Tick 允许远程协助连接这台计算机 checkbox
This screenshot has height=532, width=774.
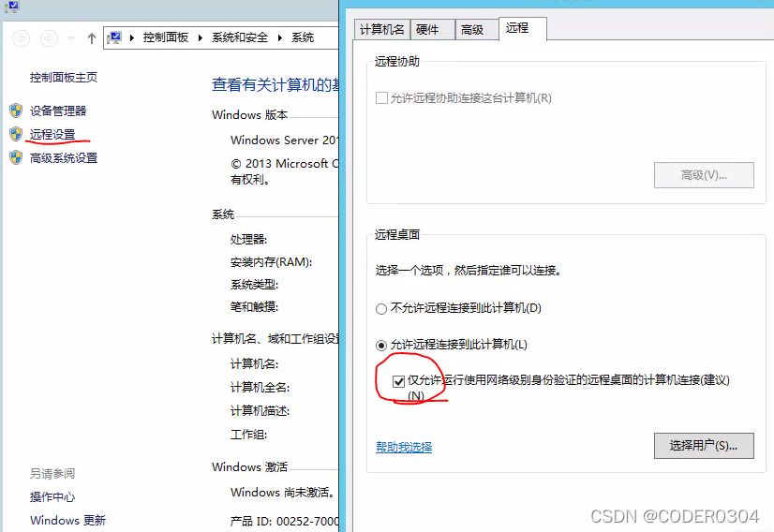point(381,97)
